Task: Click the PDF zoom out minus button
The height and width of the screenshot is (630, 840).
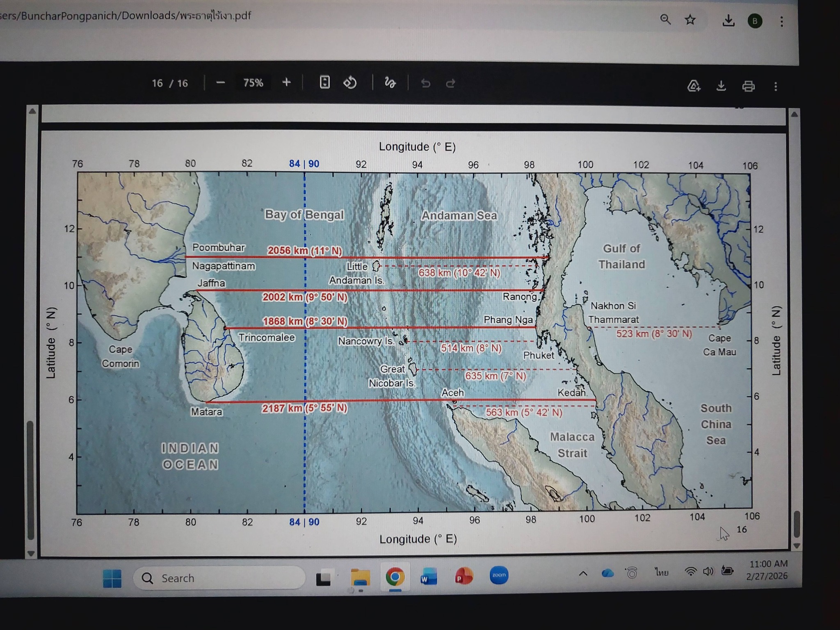Action: 220,83
